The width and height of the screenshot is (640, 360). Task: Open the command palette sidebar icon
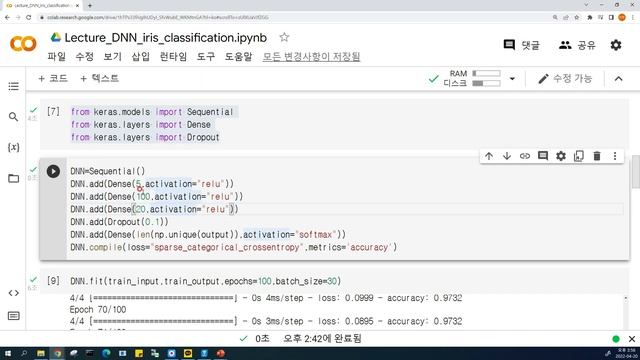13,316
